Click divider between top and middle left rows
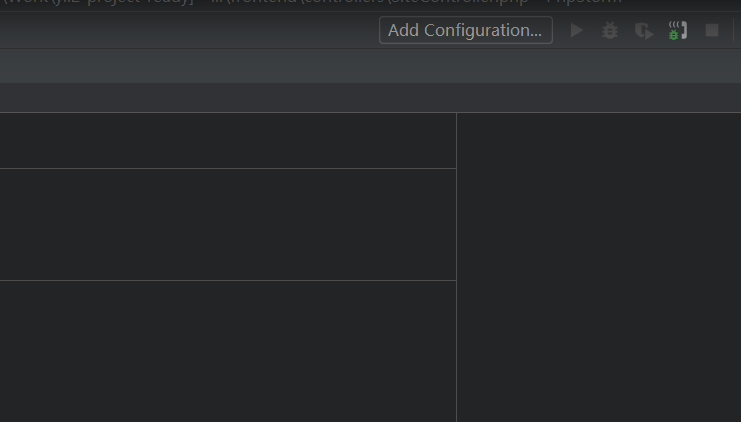This screenshot has width=741, height=422. point(228,168)
